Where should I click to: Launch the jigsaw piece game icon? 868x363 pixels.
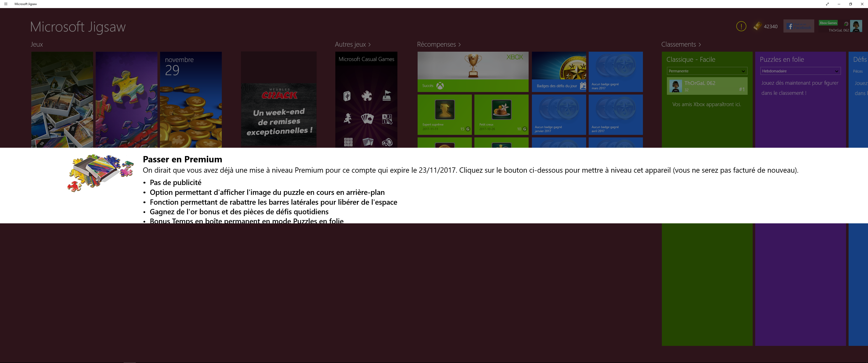pyautogui.click(x=367, y=96)
